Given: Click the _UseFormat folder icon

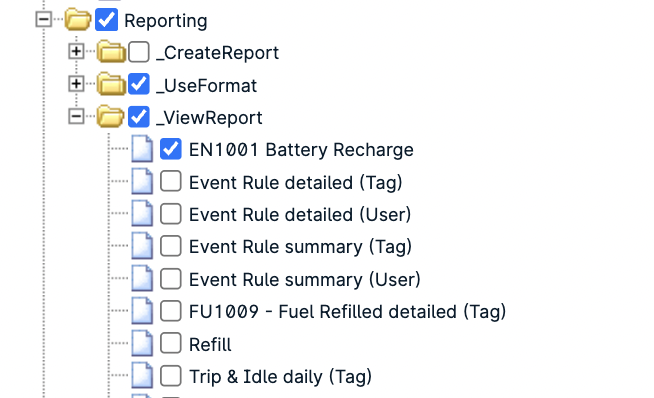Looking at the screenshot, I should 111,84.
